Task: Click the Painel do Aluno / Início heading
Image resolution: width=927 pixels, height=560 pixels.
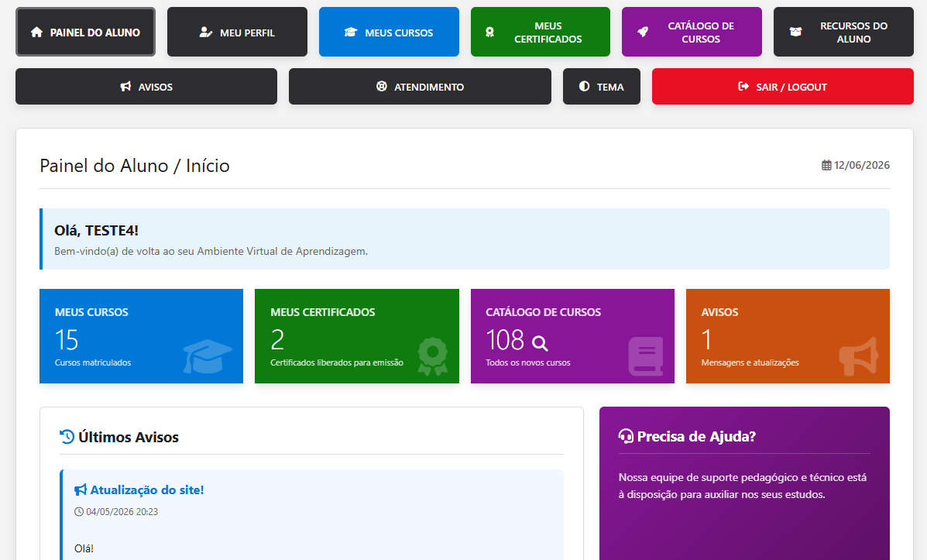Action: tap(135, 166)
